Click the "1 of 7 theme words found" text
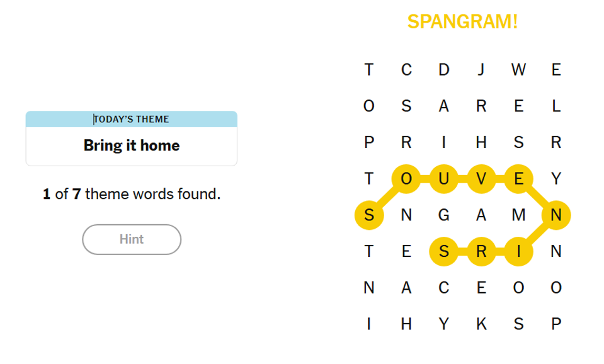604x364 pixels. [132, 194]
